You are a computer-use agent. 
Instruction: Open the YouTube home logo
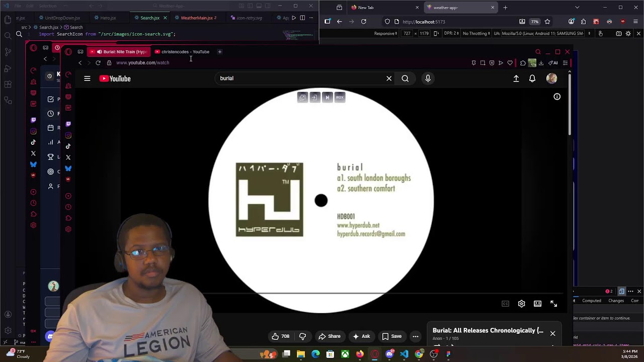(x=115, y=78)
